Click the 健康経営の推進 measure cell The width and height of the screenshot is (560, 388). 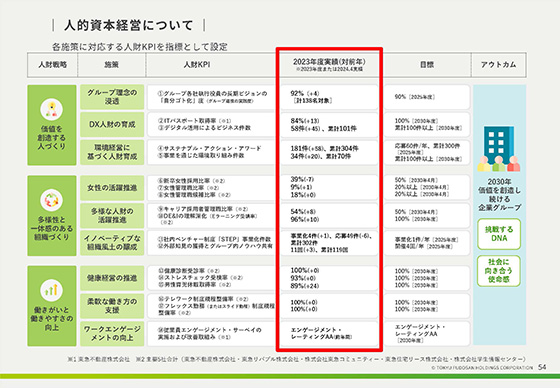112,278
